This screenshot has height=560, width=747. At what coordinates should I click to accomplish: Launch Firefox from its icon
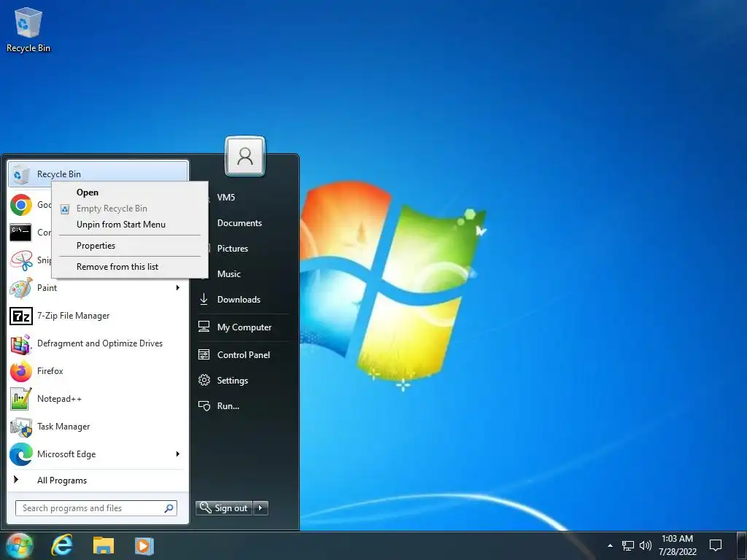pos(21,371)
